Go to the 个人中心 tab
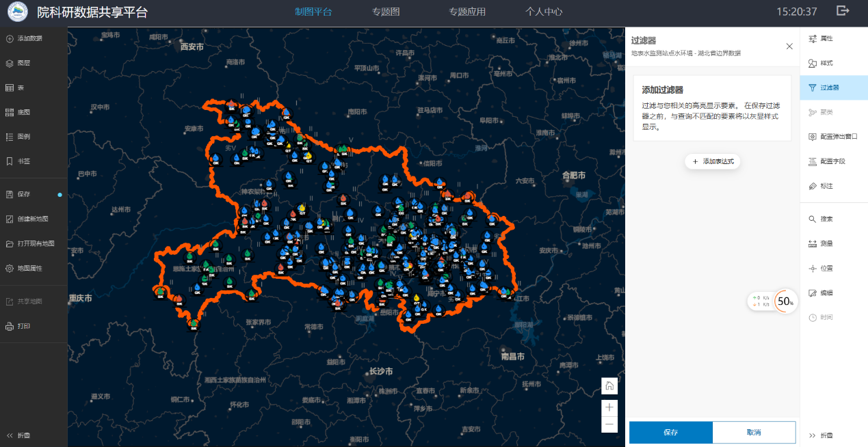Image resolution: width=868 pixels, height=447 pixels. point(544,12)
